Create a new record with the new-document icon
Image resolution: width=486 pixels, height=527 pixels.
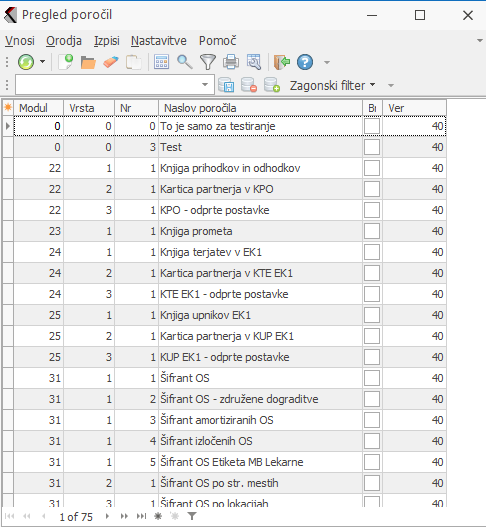66,62
